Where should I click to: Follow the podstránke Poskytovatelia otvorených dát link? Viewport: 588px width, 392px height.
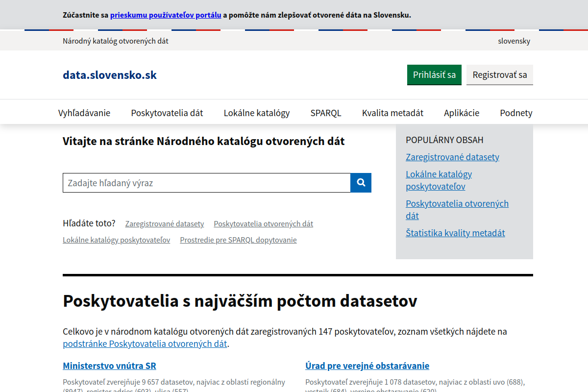tap(145, 344)
